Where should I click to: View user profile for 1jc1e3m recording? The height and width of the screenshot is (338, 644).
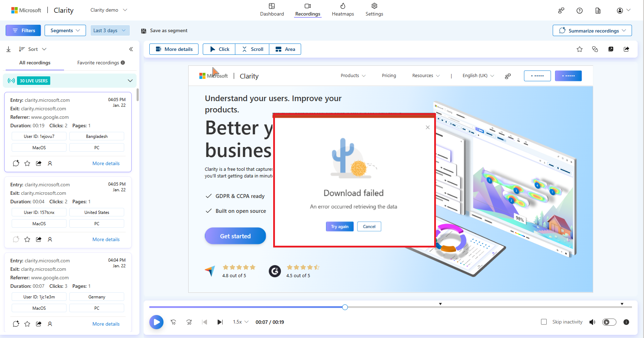50,324
